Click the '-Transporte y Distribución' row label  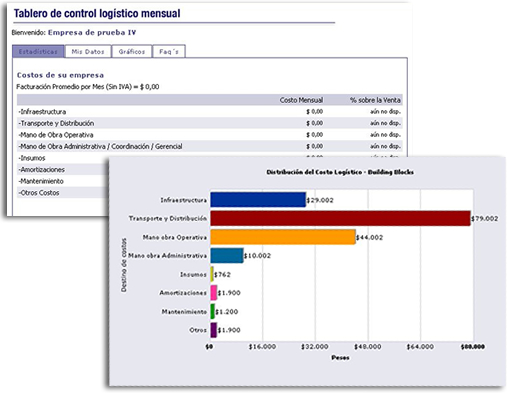point(56,123)
